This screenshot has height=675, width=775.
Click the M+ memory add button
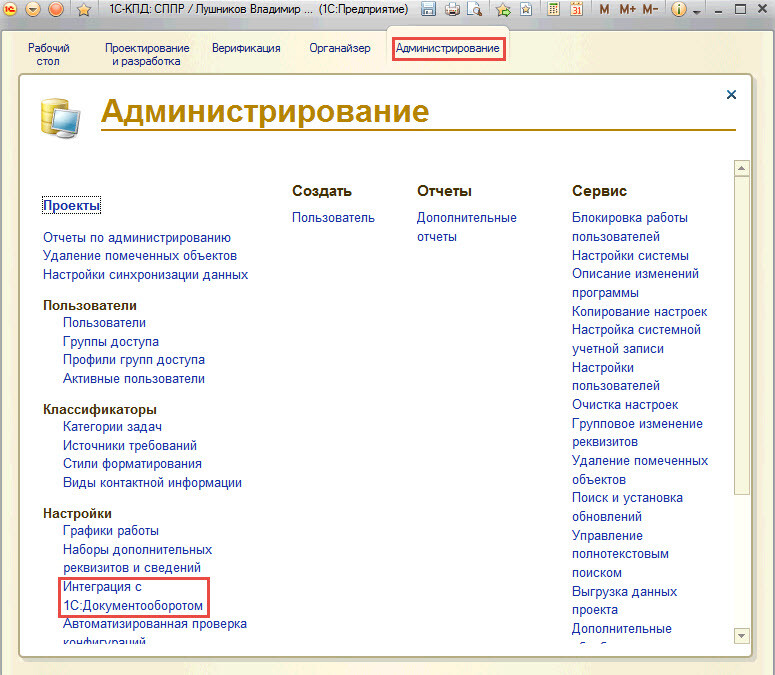click(627, 10)
